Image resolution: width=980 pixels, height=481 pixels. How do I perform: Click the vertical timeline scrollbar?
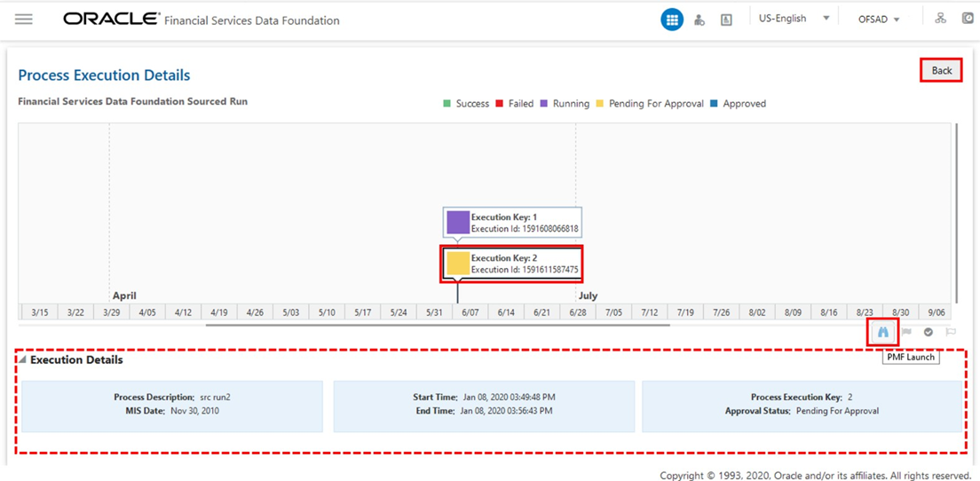pos(957,212)
